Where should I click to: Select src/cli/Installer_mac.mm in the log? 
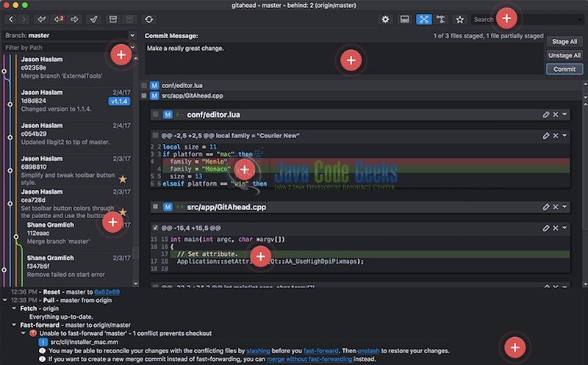(85, 341)
